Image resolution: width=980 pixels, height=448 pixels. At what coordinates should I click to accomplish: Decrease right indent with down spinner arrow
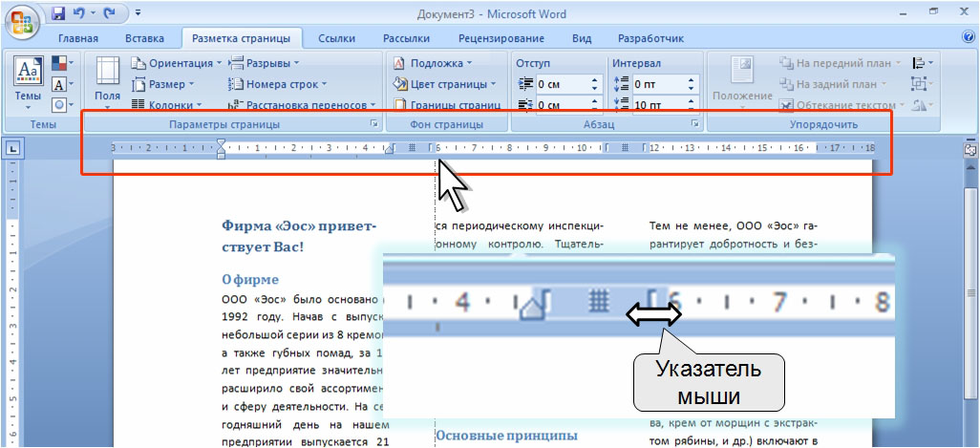pyautogui.click(x=594, y=109)
